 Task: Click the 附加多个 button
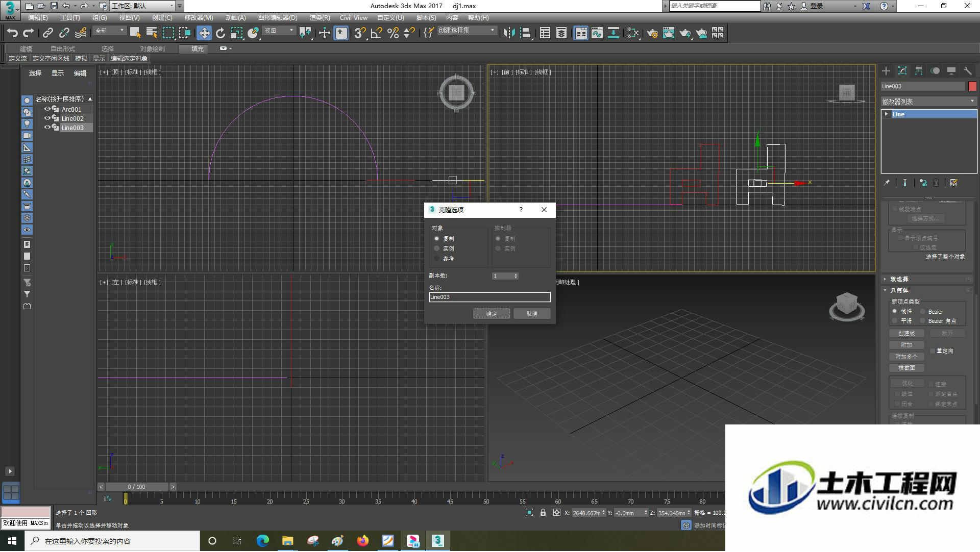(x=907, y=357)
